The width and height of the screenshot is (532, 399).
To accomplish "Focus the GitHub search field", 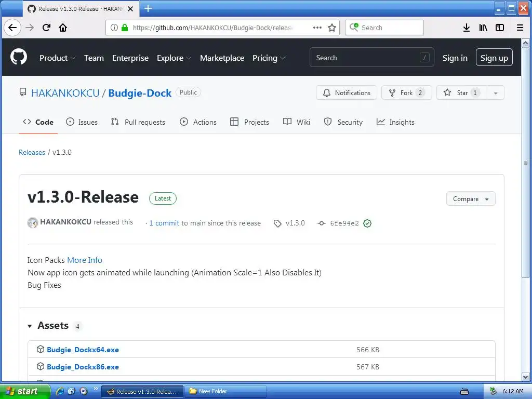I will (x=371, y=58).
